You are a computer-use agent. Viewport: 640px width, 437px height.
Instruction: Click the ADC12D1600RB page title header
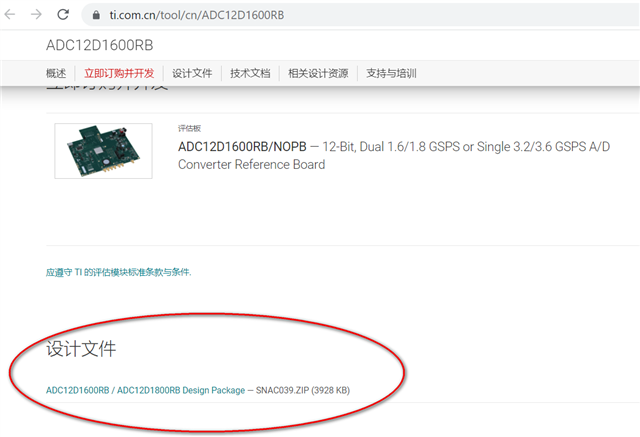coord(100,45)
